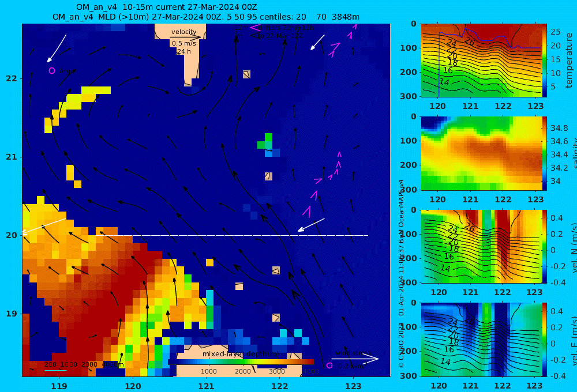Click the magenta Argo float circle marker
577x392 pixels.
[x=52, y=70]
